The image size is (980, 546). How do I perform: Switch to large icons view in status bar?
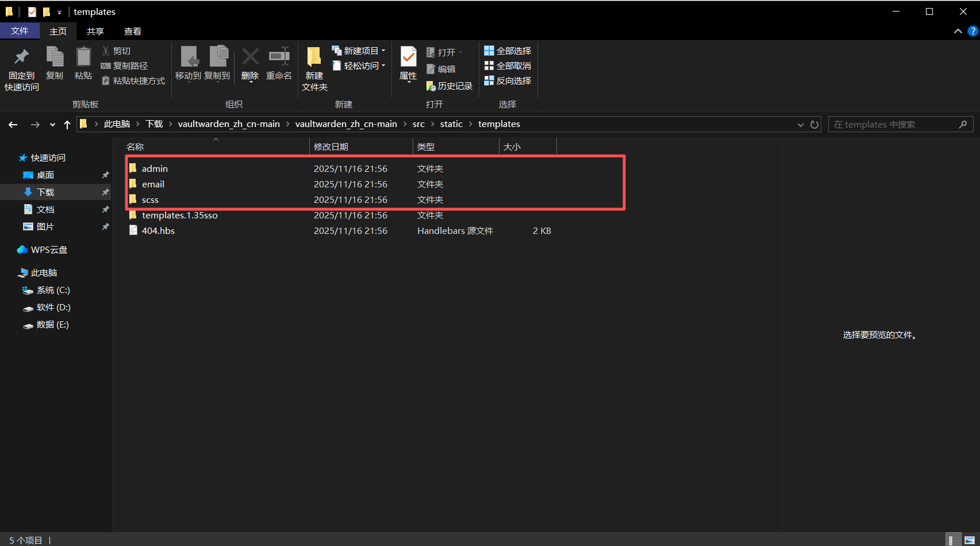[x=970, y=540]
